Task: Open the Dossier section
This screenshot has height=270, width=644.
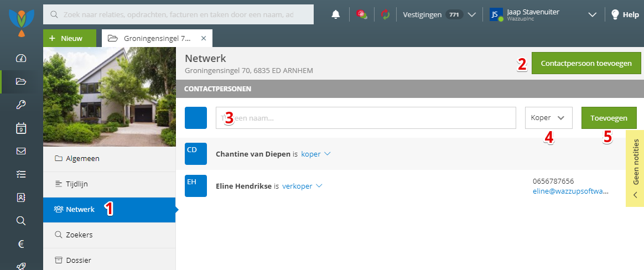Action: 109,260
